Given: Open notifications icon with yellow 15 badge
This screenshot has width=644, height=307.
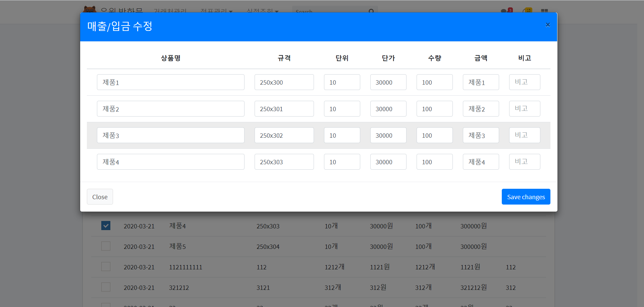Looking at the screenshot, I should (527, 10).
